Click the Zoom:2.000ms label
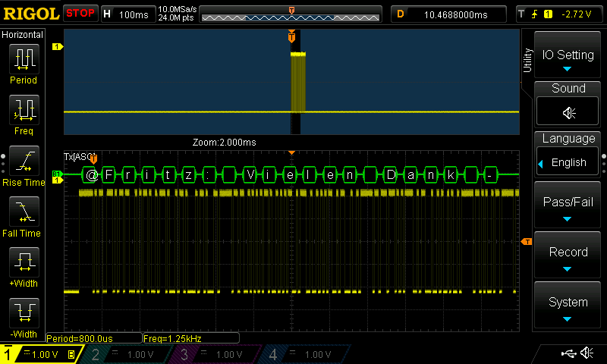607x364 pixels. click(x=224, y=143)
